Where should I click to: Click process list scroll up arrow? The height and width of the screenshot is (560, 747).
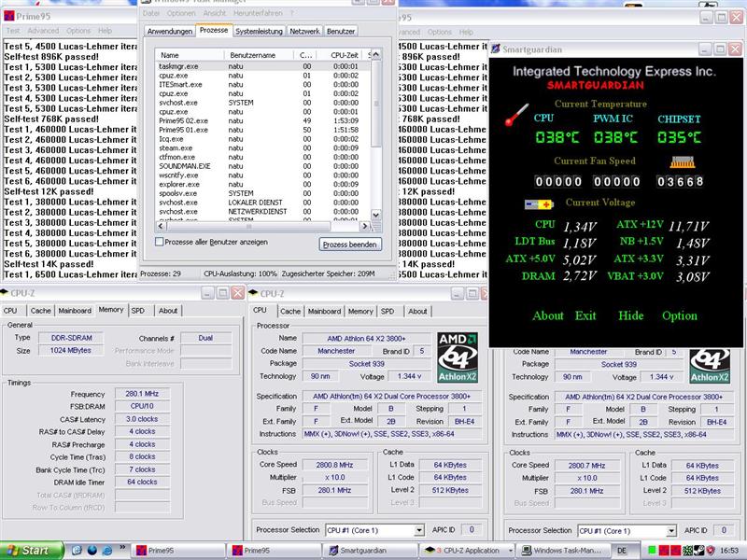[376, 55]
